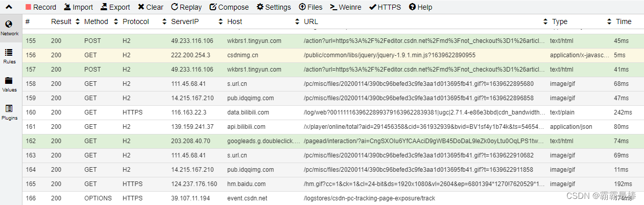The height and width of the screenshot is (205, 644).
Task: Click the /x/player/online/total URL cell
Action: tap(424, 127)
